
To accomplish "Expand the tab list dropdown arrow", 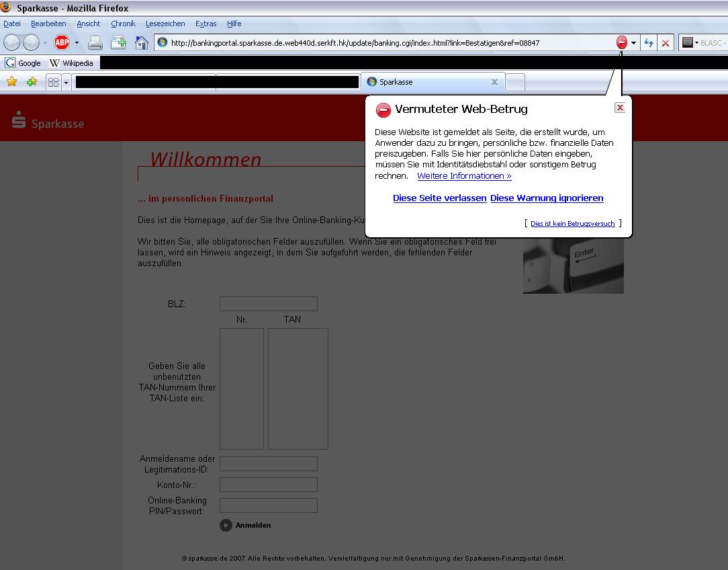I will (66, 82).
